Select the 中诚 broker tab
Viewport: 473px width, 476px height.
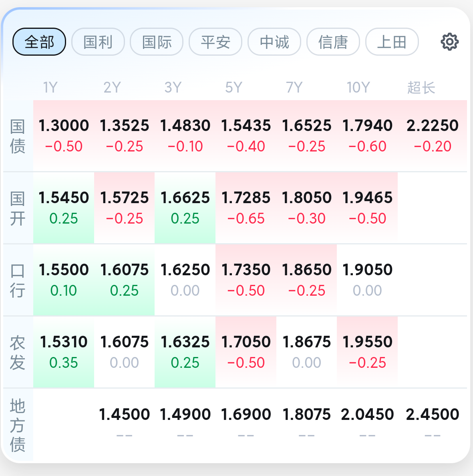point(274,42)
